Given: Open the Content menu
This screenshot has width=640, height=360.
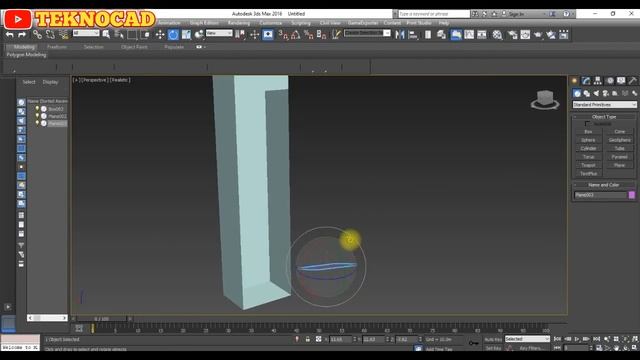Looking at the screenshot, I should click(392, 23).
